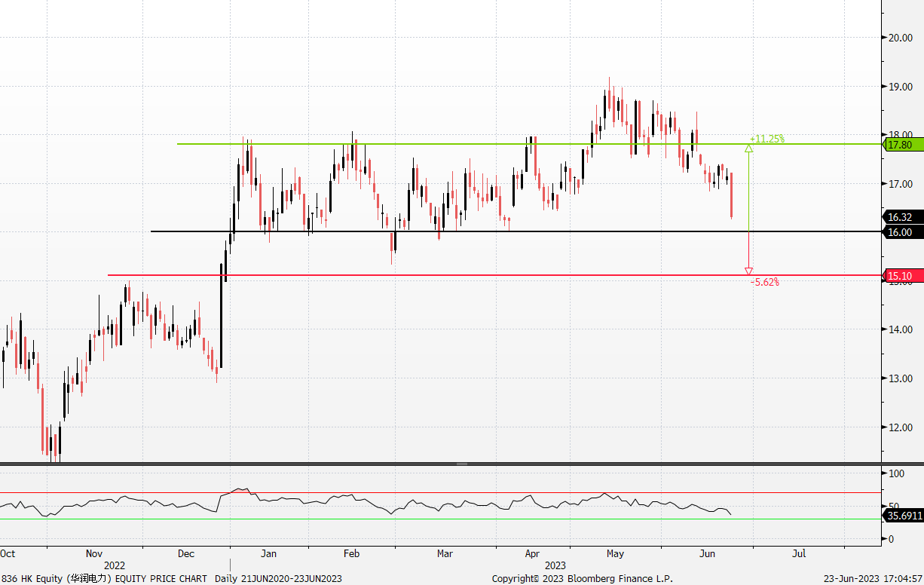The height and width of the screenshot is (585, 924).
Task: Click the Daily 21JUN2020-23JUN2023 date range
Action: pyautogui.click(x=278, y=579)
